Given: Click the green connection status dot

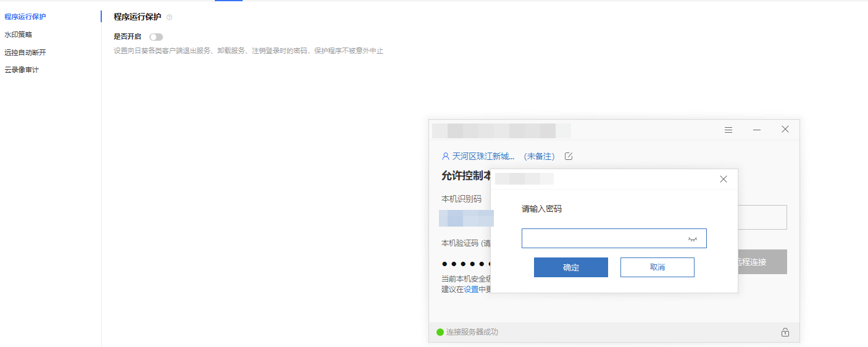Looking at the screenshot, I should point(440,332).
